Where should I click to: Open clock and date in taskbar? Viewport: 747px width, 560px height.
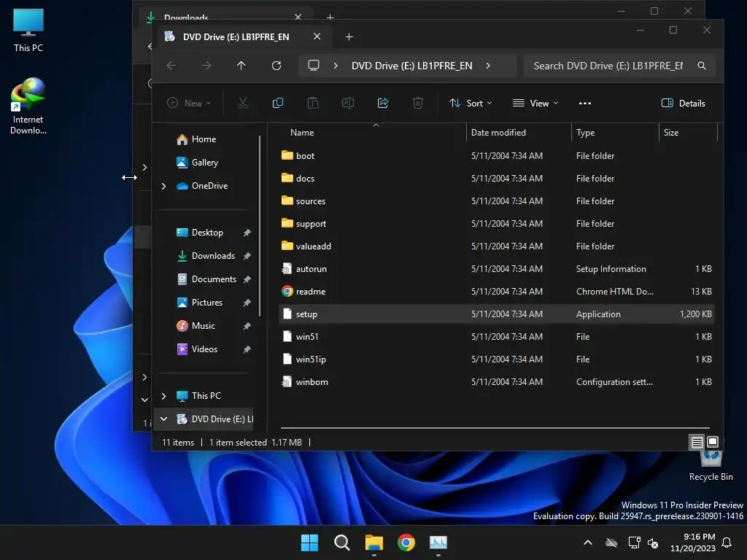pyautogui.click(x=693, y=542)
